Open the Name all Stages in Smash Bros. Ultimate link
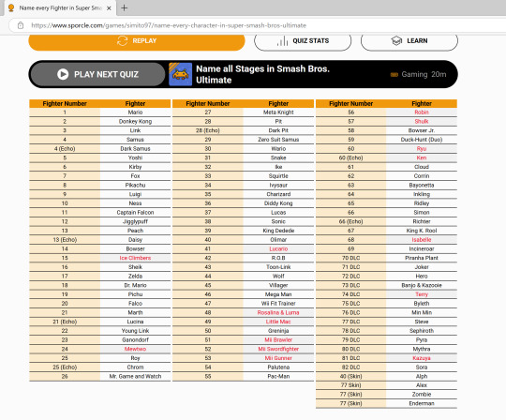 (x=262, y=74)
